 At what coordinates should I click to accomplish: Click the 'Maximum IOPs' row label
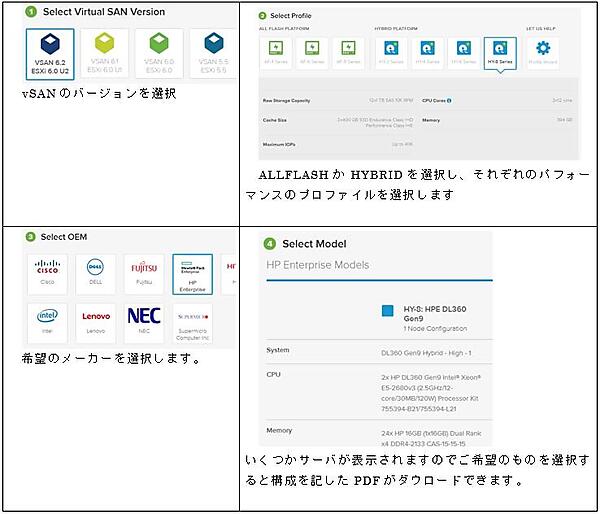pyautogui.click(x=279, y=145)
